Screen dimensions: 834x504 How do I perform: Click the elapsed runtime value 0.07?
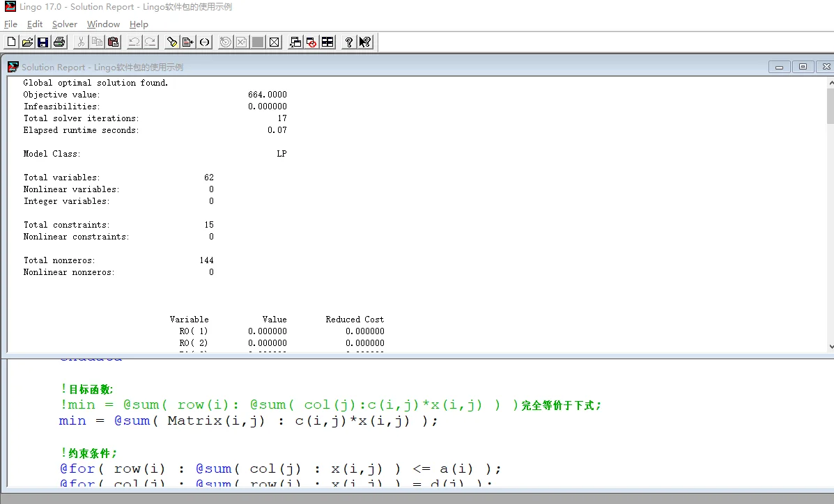coord(277,129)
